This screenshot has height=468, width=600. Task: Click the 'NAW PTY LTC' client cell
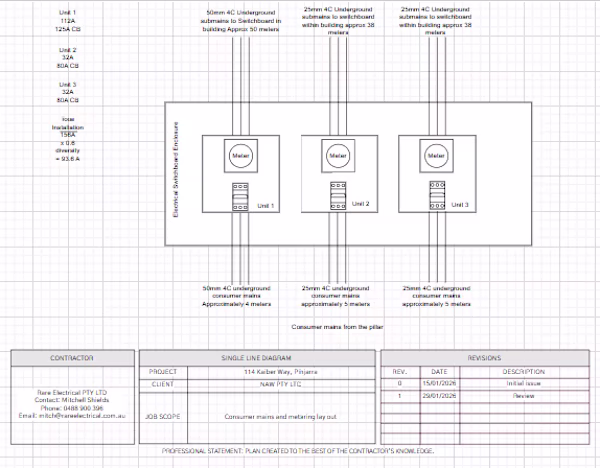point(281,384)
